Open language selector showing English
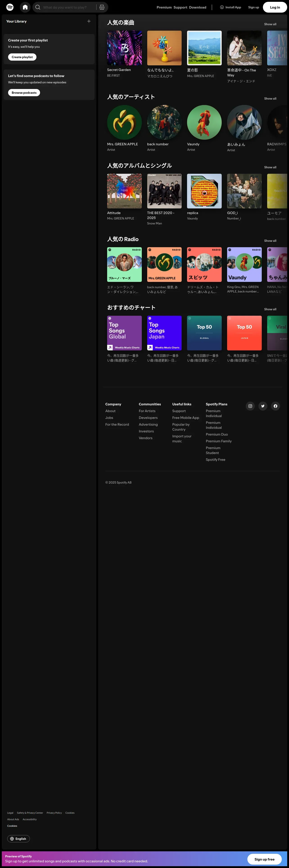Viewport: 289px width, 868px height. pos(18,839)
